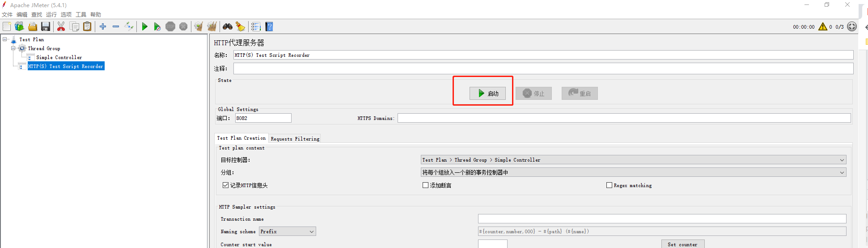This screenshot has height=248, width=868.
Task: Open the 编辑 menu
Action: click(22, 14)
